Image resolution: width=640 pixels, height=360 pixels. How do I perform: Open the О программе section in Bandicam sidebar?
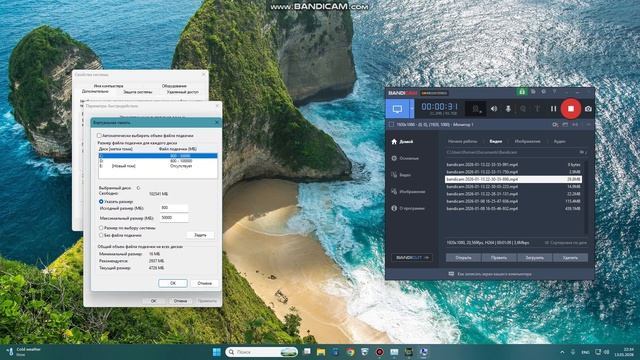click(x=408, y=209)
